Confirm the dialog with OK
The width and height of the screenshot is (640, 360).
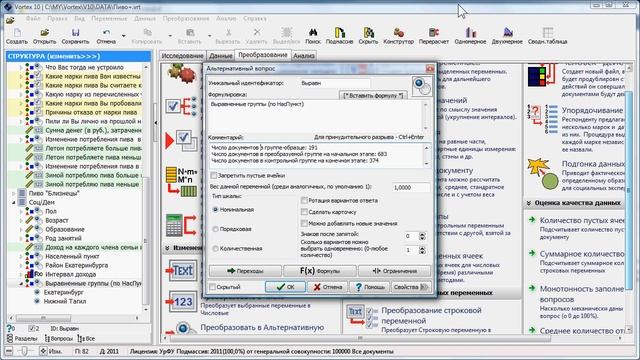[x=285, y=287]
